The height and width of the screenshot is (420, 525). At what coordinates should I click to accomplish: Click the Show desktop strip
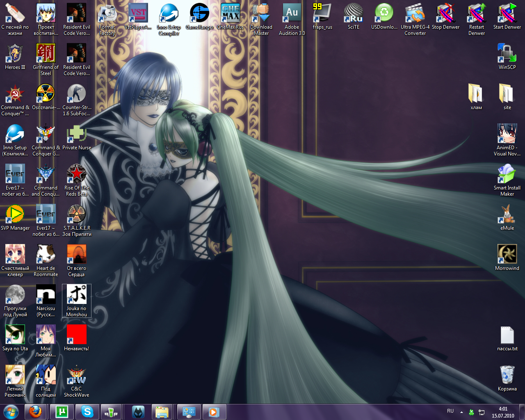(x=522, y=412)
